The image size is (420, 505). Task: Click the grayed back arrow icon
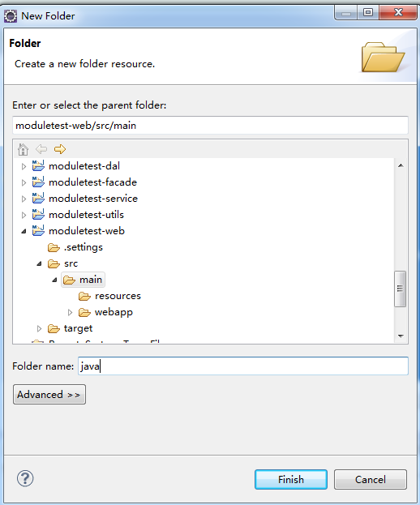(41, 149)
